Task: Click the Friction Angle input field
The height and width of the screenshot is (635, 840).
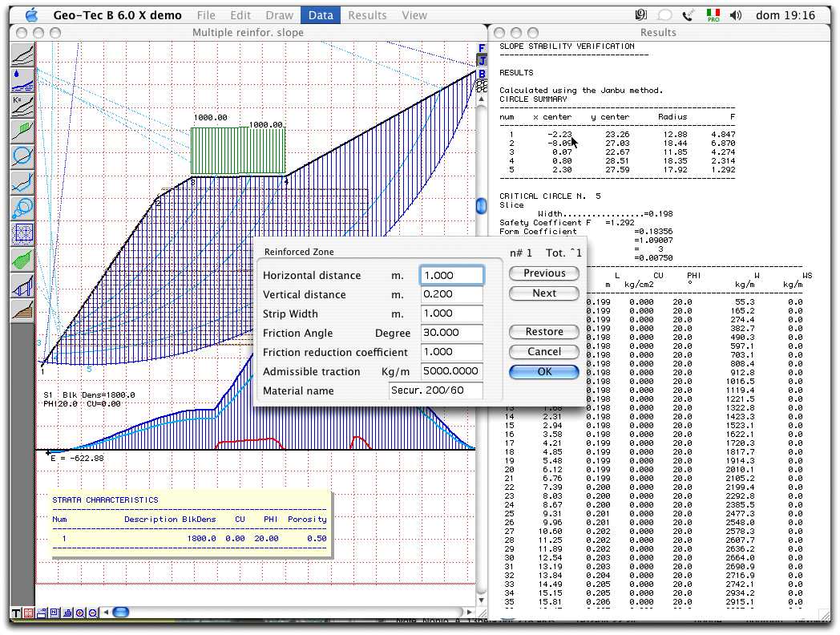Action: click(451, 333)
